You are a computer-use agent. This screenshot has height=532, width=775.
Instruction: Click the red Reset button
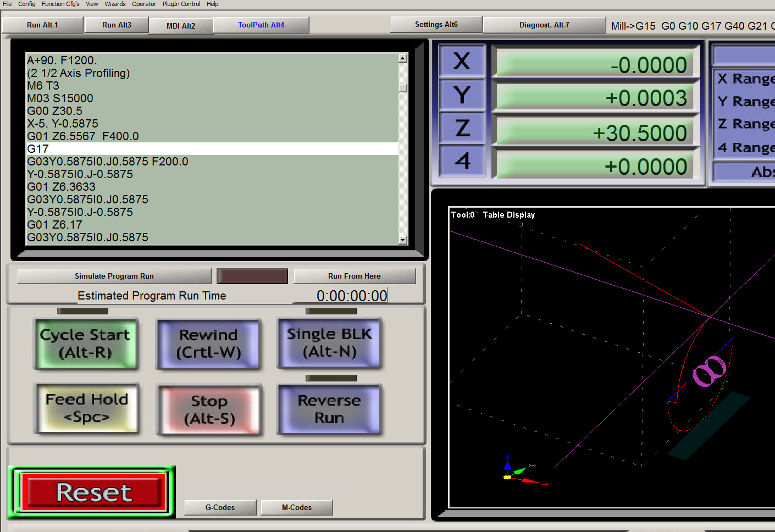pyautogui.click(x=93, y=492)
